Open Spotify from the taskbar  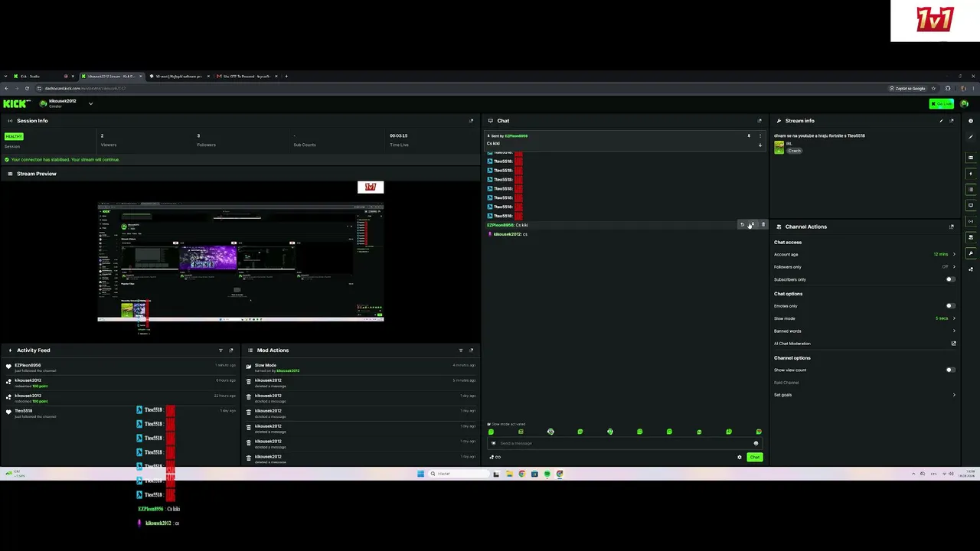pyautogui.click(x=547, y=474)
